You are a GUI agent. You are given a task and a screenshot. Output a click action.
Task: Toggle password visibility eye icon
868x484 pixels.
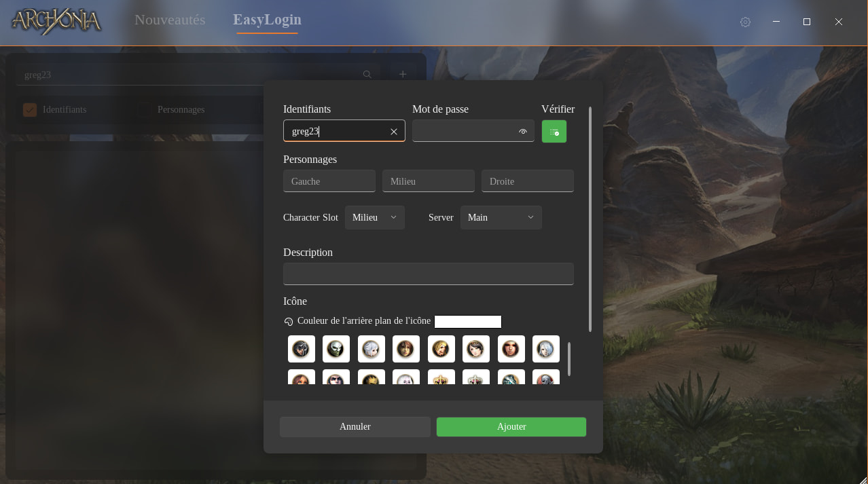point(523,132)
